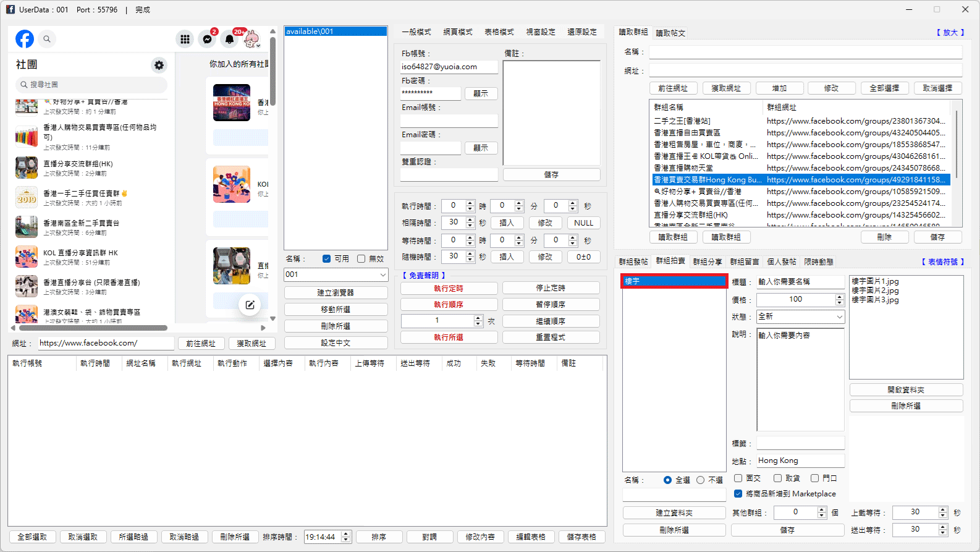Tick the 無效 checkbox
980x552 pixels.
coord(361,259)
